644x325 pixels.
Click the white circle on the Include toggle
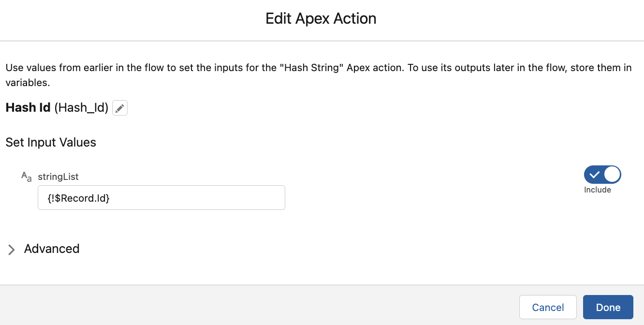click(612, 175)
